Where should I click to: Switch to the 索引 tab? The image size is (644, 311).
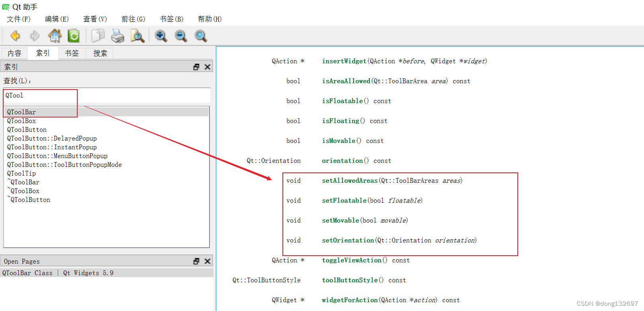[43, 53]
